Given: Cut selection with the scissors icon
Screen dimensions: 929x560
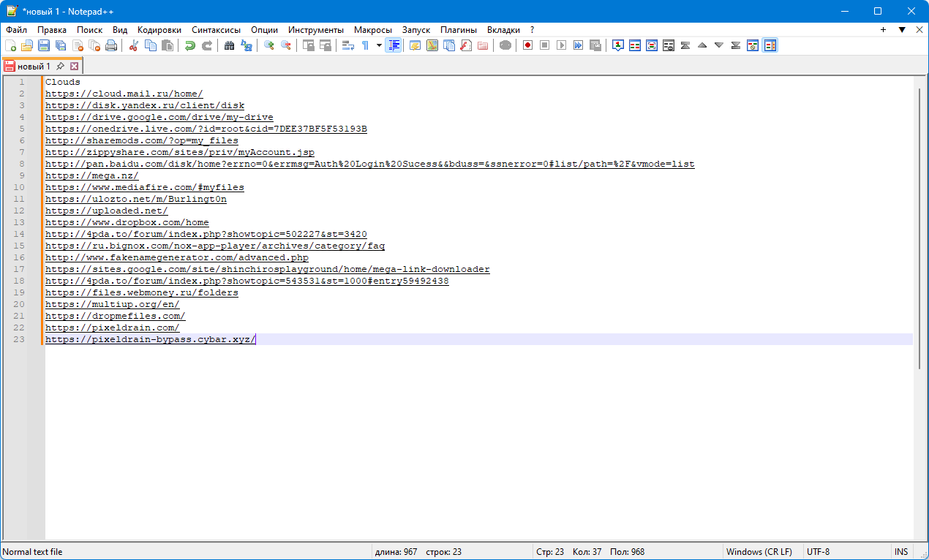Looking at the screenshot, I should tap(133, 45).
